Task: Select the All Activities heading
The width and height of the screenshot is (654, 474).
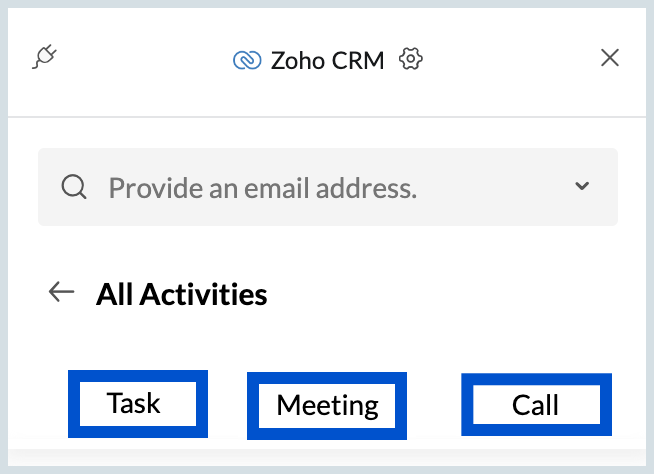Action: (x=181, y=295)
